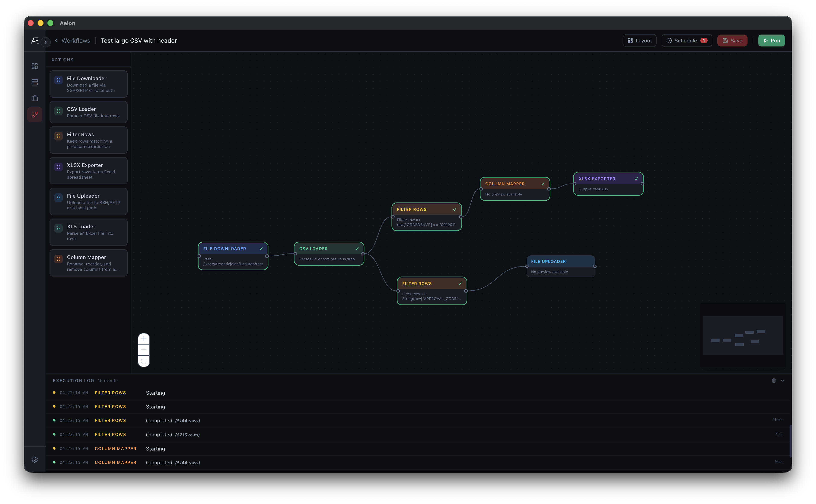Collapse the Execution Log with the chevron
This screenshot has height=504, width=816.
pyautogui.click(x=782, y=380)
